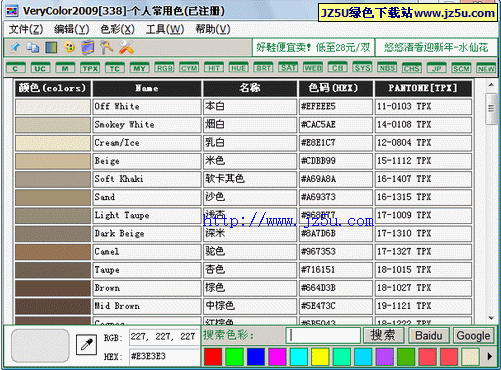Image resolution: width=501 pixels, height=370 pixels.
Task: Click the keys icon in toolbar
Action: pos(107,47)
